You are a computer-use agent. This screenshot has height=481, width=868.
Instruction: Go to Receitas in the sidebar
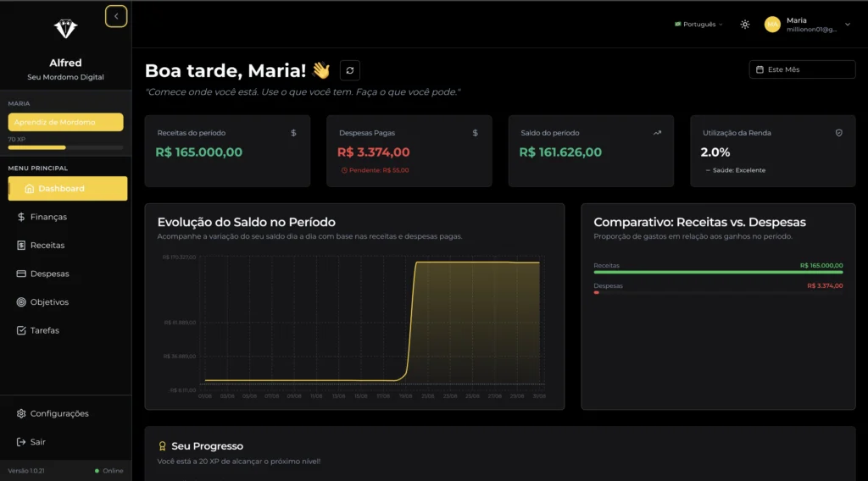pyautogui.click(x=68, y=245)
